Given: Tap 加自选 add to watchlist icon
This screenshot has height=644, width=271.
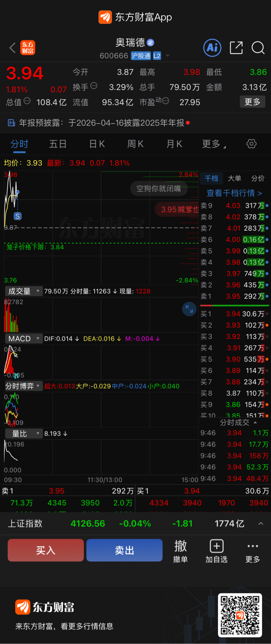Looking at the screenshot, I should [x=216, y=551].
